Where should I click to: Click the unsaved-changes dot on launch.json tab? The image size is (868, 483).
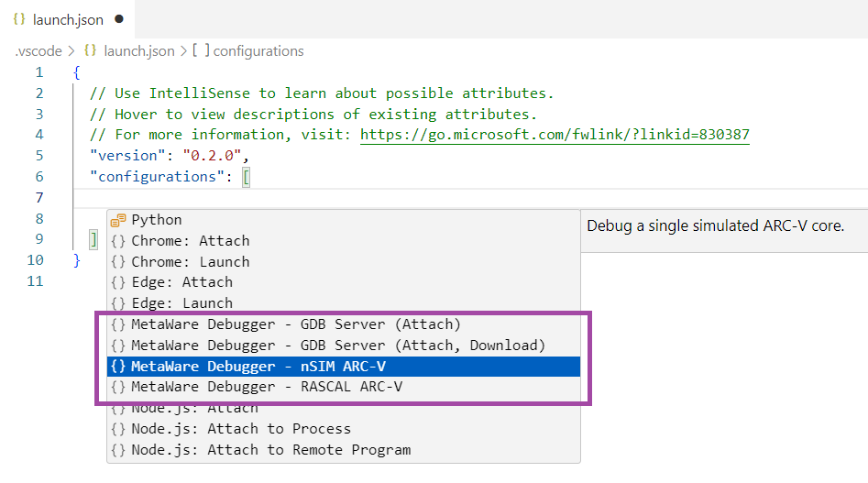pyautogui.click(x=119, y=19)
